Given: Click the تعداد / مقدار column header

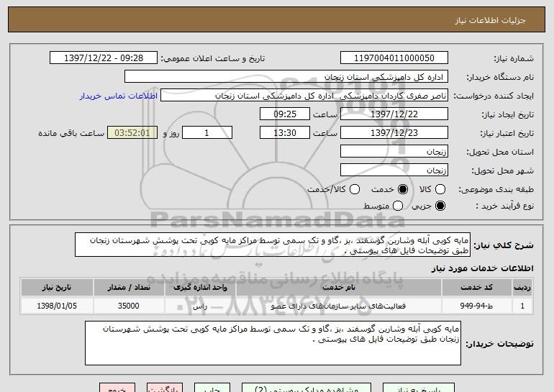Looking at the screenshot, I should pos(129,288).
